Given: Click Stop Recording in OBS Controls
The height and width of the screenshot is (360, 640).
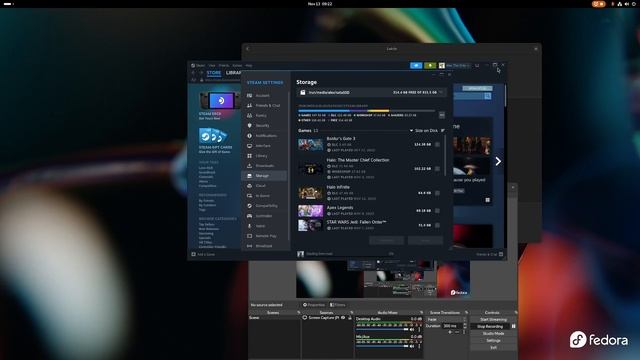Looking at the screenshot, I should tap(490, 327).
